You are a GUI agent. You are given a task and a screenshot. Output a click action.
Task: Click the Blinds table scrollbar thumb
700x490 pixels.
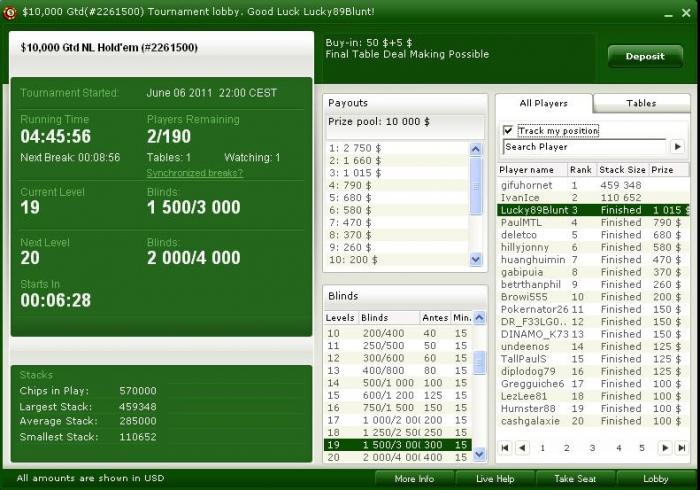point(479,362)
